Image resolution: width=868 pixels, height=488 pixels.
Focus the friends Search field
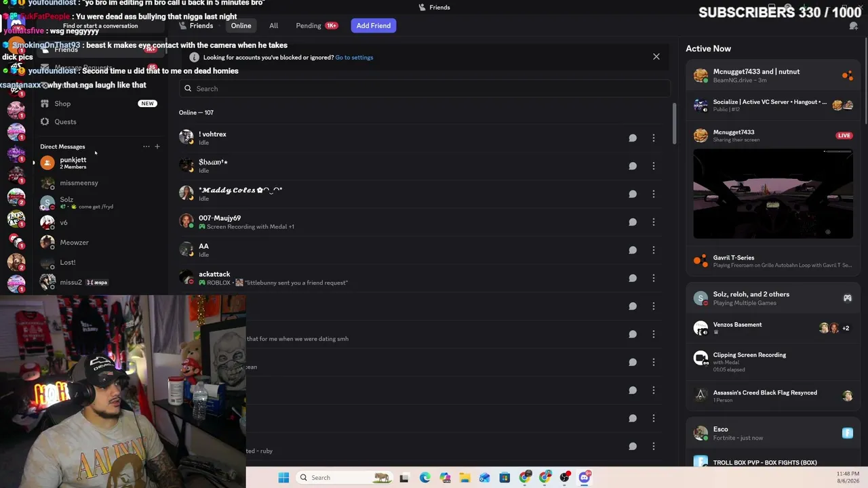click(x=425, y=89)
